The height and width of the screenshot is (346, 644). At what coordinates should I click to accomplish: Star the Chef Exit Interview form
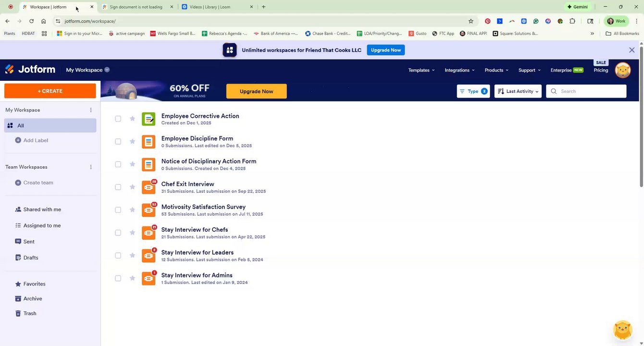click(132, 187)
